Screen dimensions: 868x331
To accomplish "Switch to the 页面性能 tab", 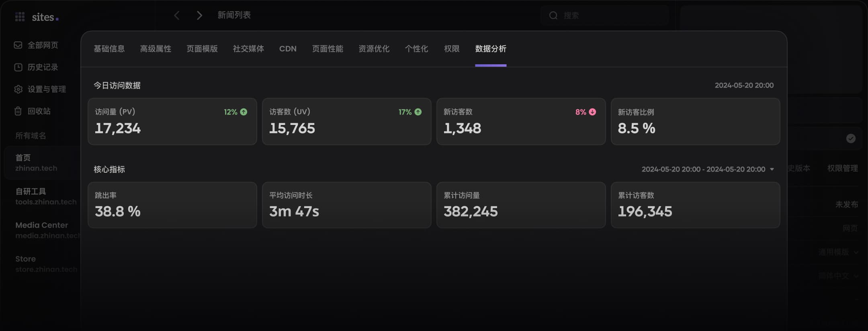I will point(328,49).
